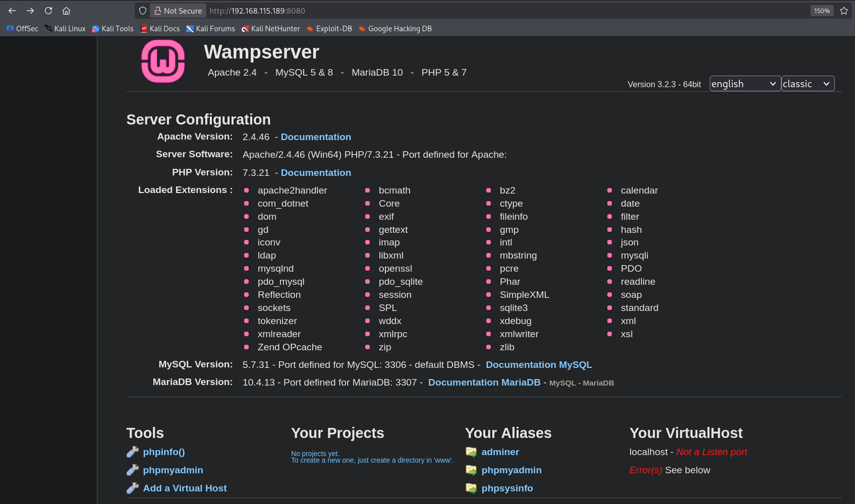This screenshot has height=504, width=855.
Task: Open the Documentation MySQL link
Action: pos(538,365)
